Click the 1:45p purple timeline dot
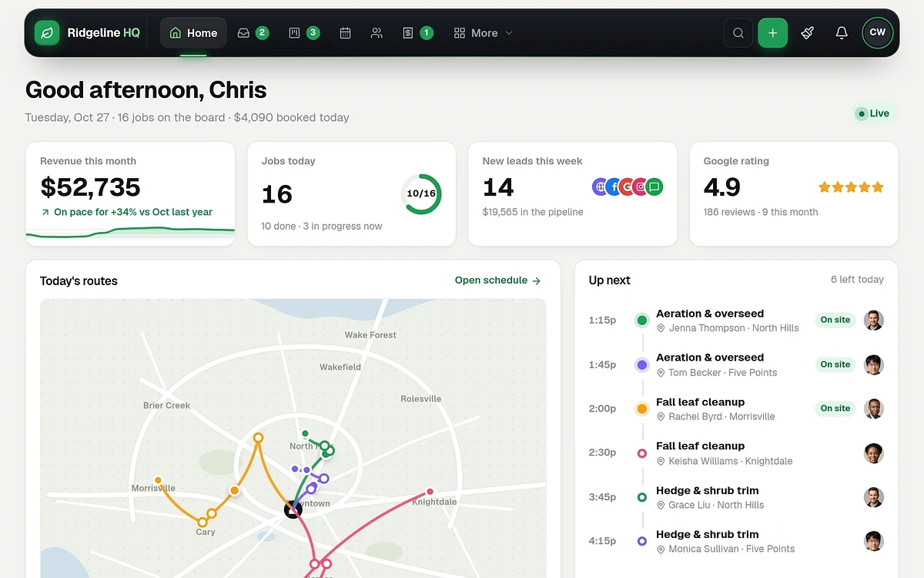Viewport: 924px width, 578px height. (642, 365)
